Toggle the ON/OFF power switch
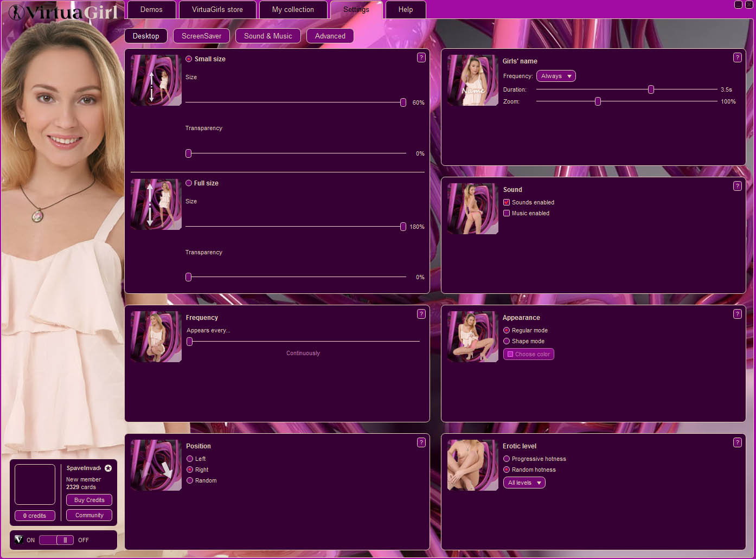Image resolution: width=756 pixels, height=559 pixels. click(x=56, y=540)
